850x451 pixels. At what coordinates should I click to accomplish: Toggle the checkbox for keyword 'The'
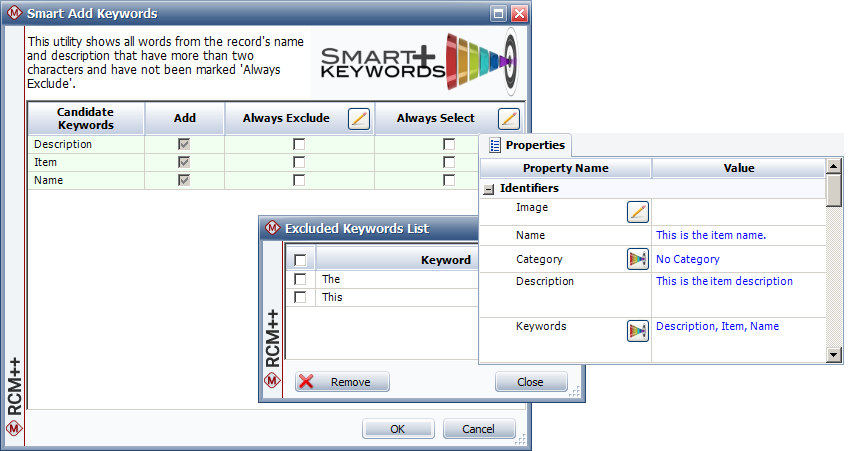pyautogui.click(x=300, y=280)
